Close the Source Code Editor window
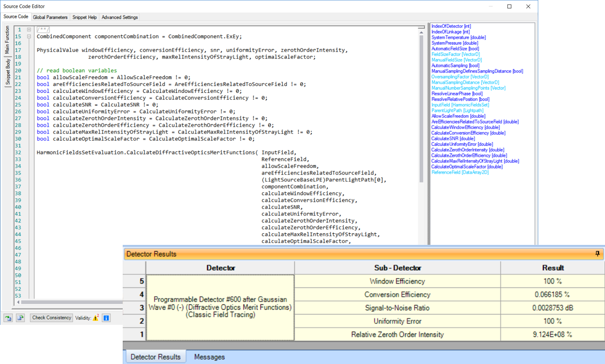605x364 pixels. [528, 6]
